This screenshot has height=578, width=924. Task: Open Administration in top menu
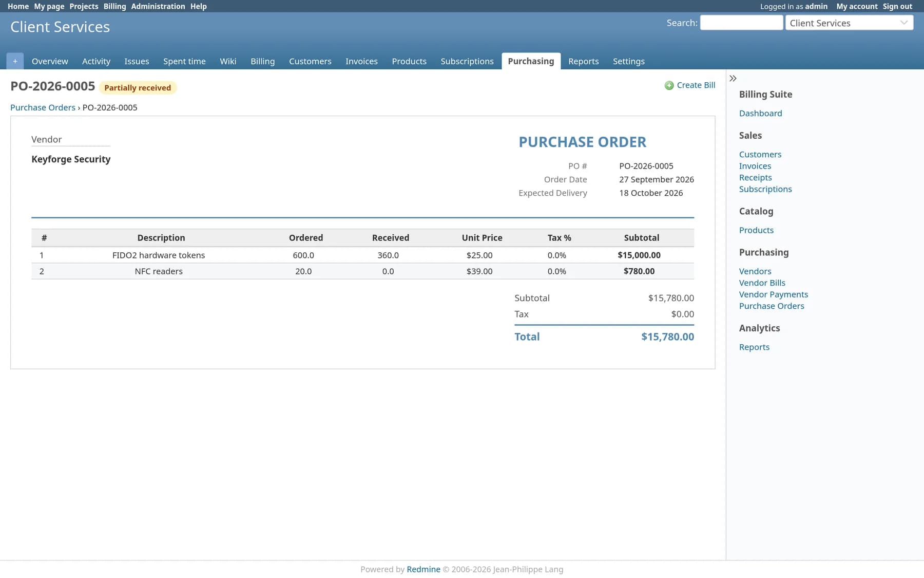click(x=158, y=6)
